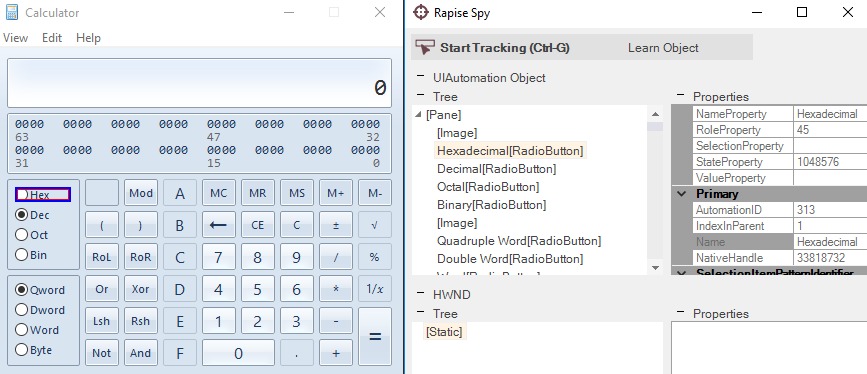Click the plus key
Viewport: 867px width, 374px height.
pyautogui.click(x=335, y=352)
